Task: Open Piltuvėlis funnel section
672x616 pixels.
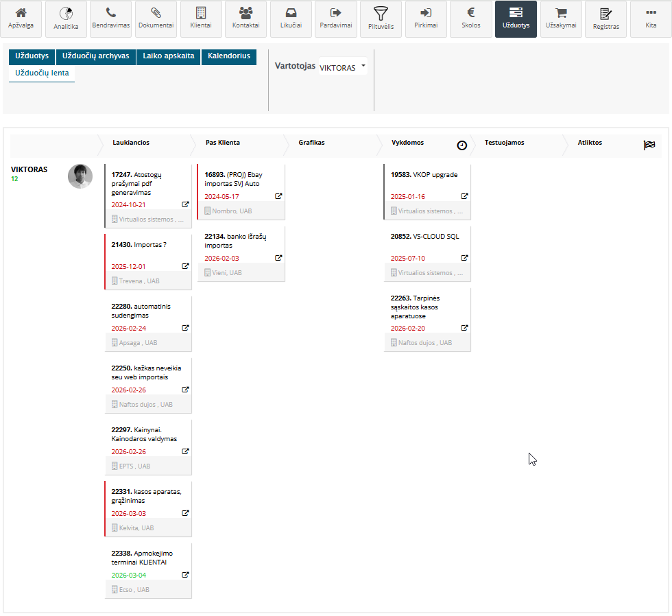Action: coord(381,19)
